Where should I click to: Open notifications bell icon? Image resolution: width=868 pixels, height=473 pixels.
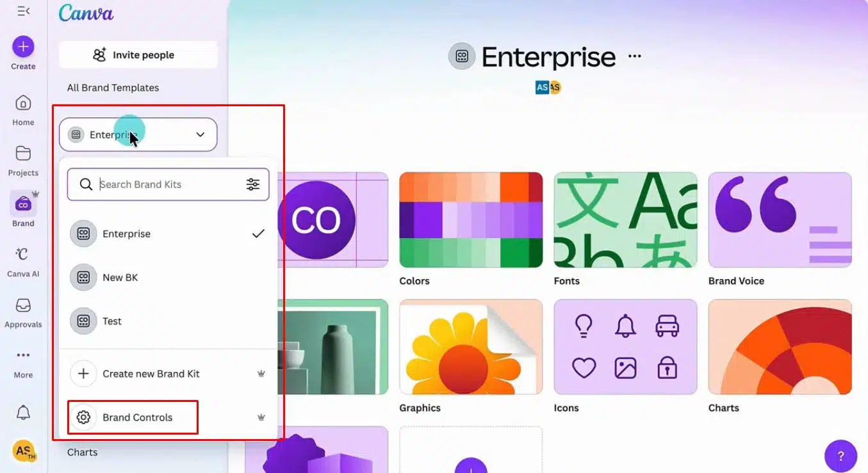tap(23, 413)
